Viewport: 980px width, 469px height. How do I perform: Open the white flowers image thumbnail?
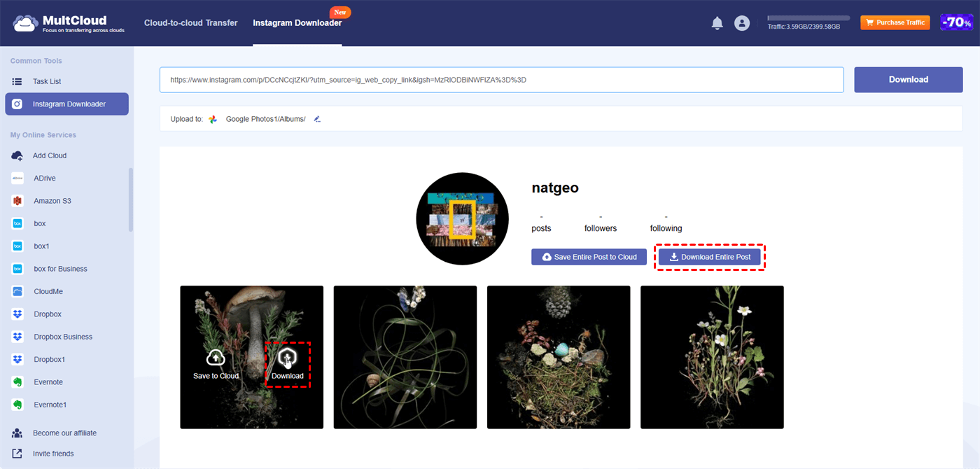(x=712, y=357)
